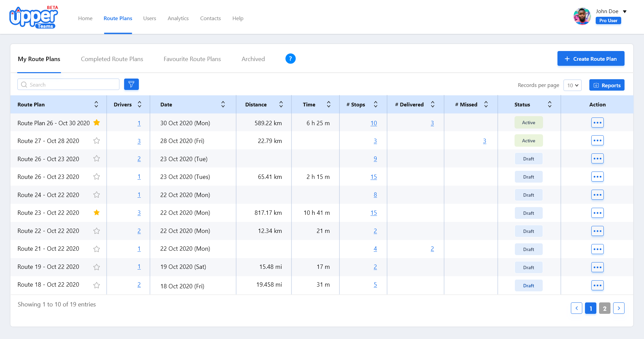The width and height of the screenshot is (644, 339).
Task: Remove Route 23 from favorites
Action: [97, 212]
